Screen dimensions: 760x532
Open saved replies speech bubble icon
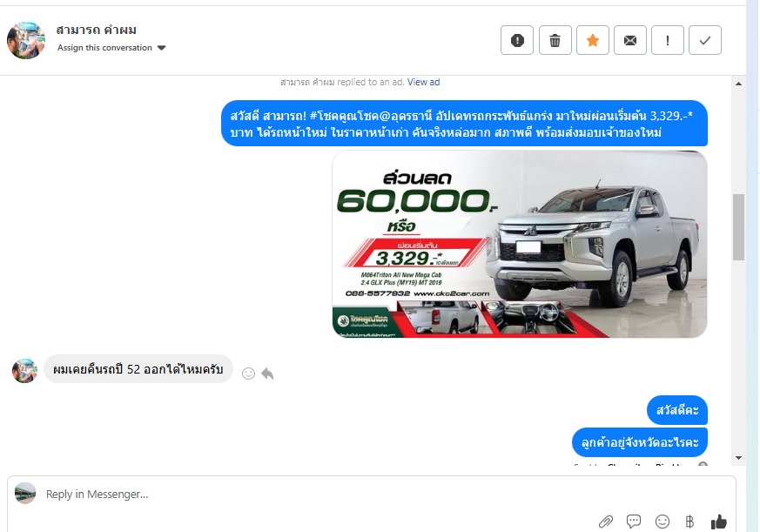pyautogui.click(x=634, y=522)
